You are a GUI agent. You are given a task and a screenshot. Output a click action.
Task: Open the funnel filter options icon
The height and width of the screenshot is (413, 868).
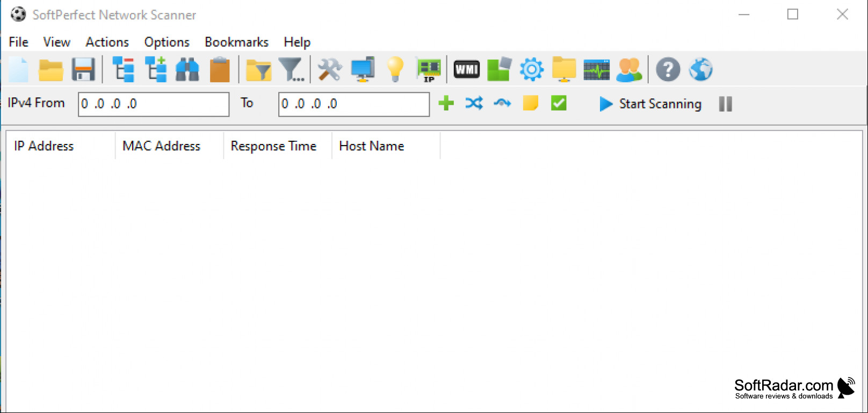pyautogui.click(x=292, y=70)
